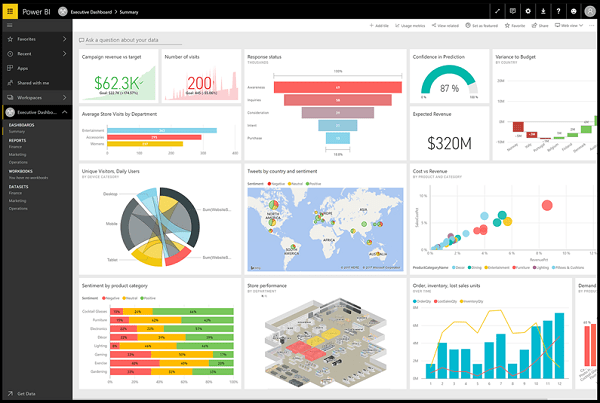Click the OrderQty swatch in the Order inventory legend
Viewport: 600px width, 403px height.
click(415, 302)
